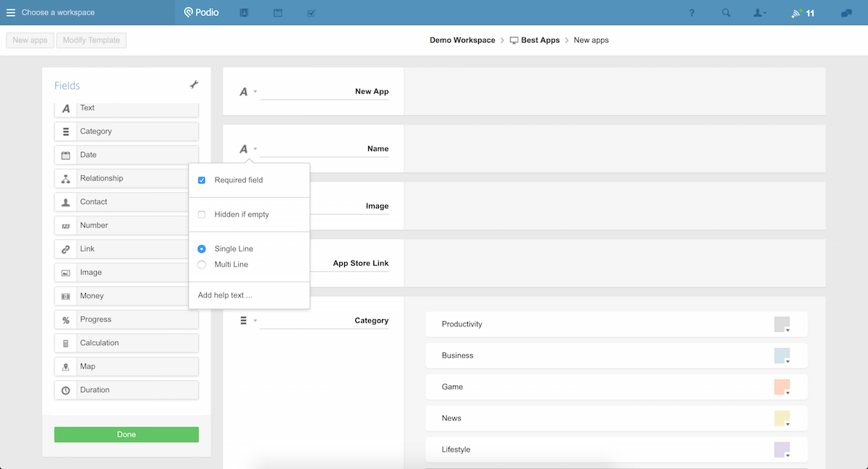Screen dimensions: 868x469
Task: Choose Add help text menu entry
Action: [225, 295]
